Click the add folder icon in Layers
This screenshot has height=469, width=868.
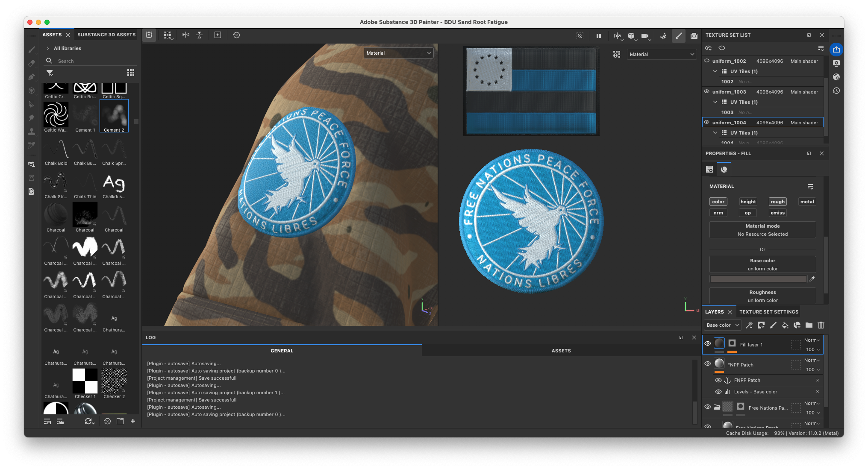[809, 325]
